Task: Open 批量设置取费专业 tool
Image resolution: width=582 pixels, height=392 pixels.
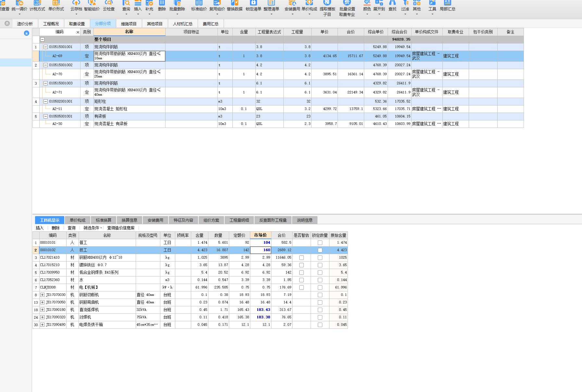Action: 347,8
